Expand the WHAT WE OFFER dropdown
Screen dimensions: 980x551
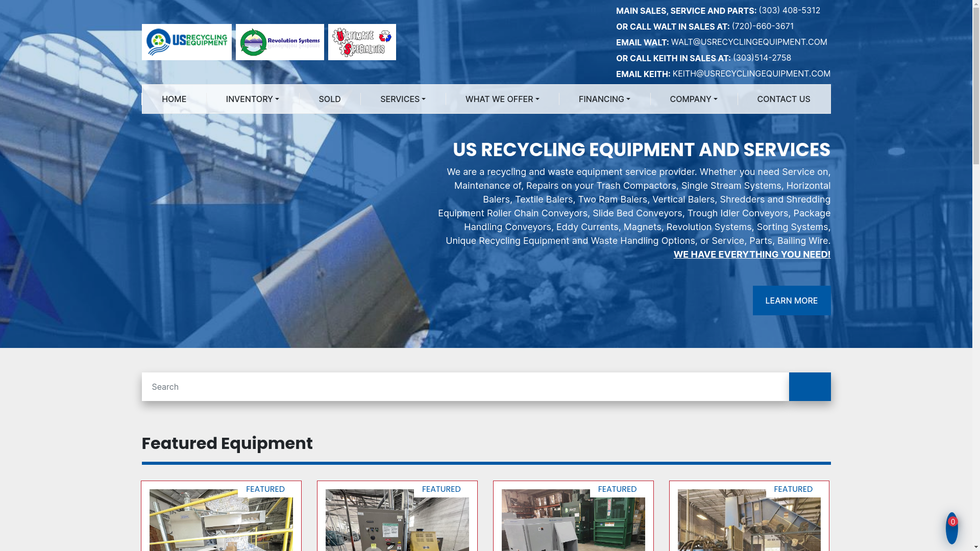click(502, 99)
